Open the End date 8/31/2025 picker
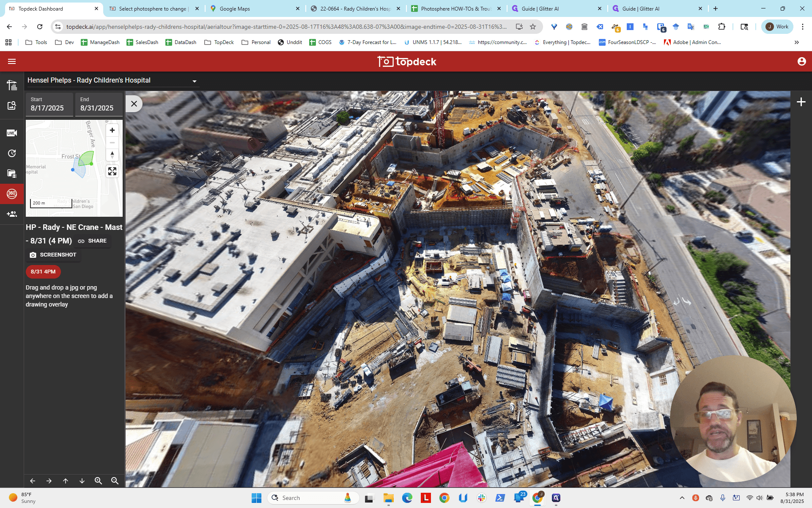 (99, 104)
